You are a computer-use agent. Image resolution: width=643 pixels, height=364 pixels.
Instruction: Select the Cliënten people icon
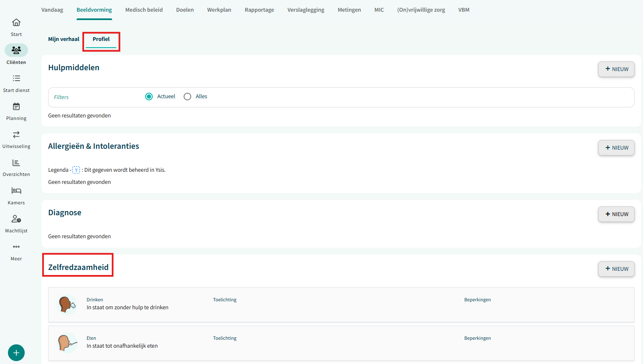click(x=16, y=50)
